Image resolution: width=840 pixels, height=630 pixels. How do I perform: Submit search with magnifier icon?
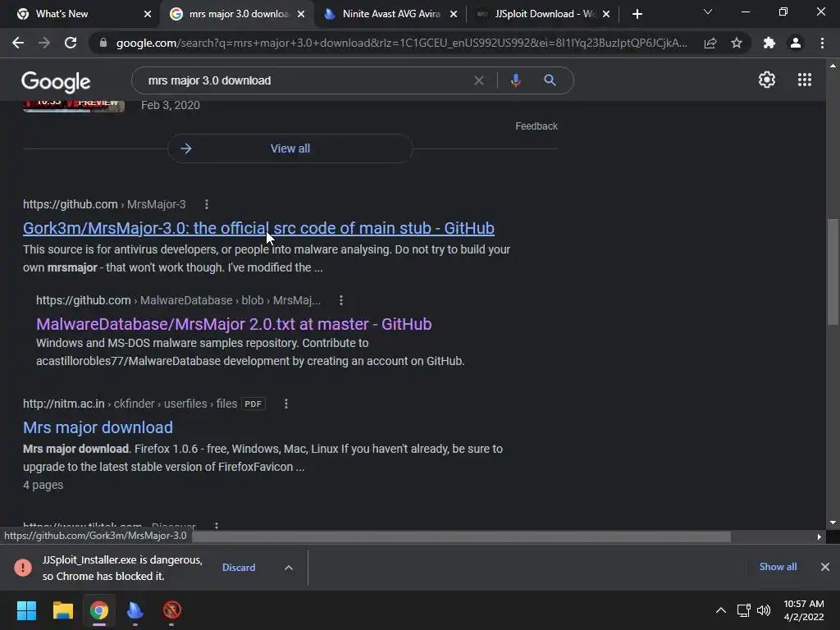(x=550, y=80)
